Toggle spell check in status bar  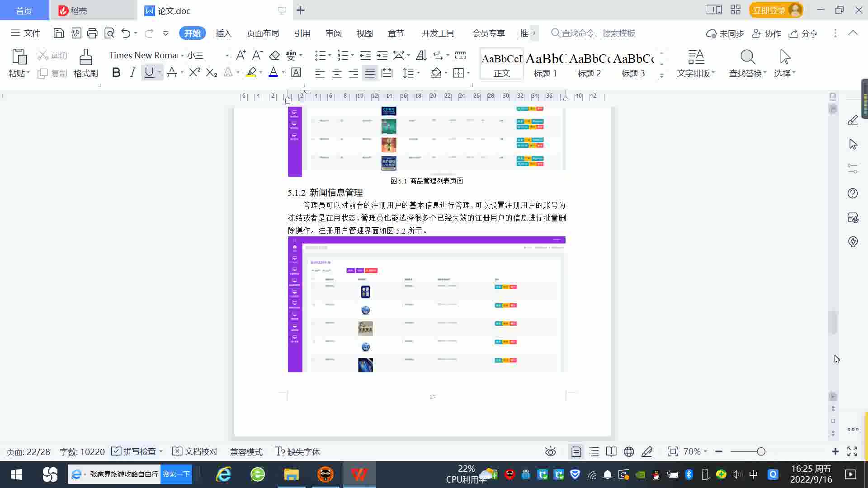tap(134, 451)
